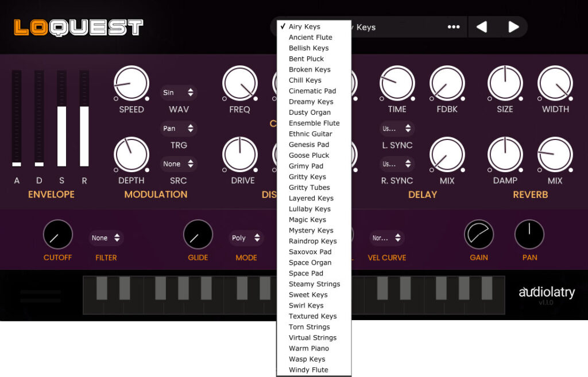Open the three-dots preset options menu
588x377 pixels.
tap(454, 27)
